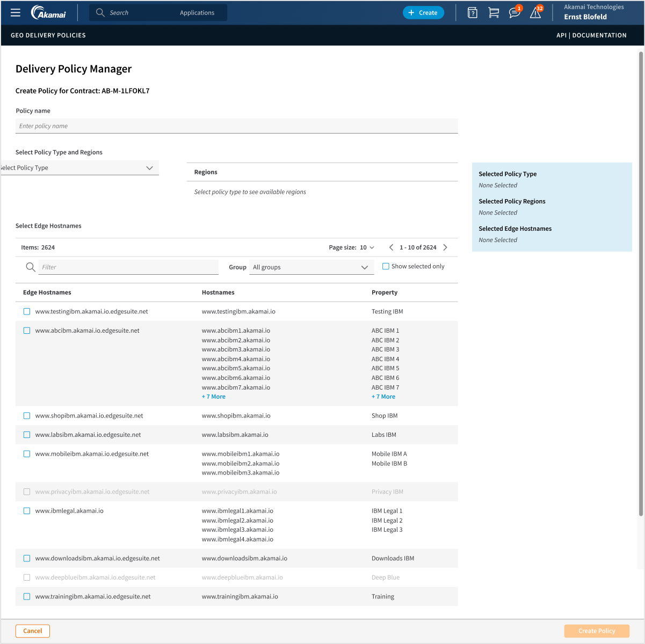
Task: Check the www.ibmlegal.akamai.io row
Action: (27, 510)
